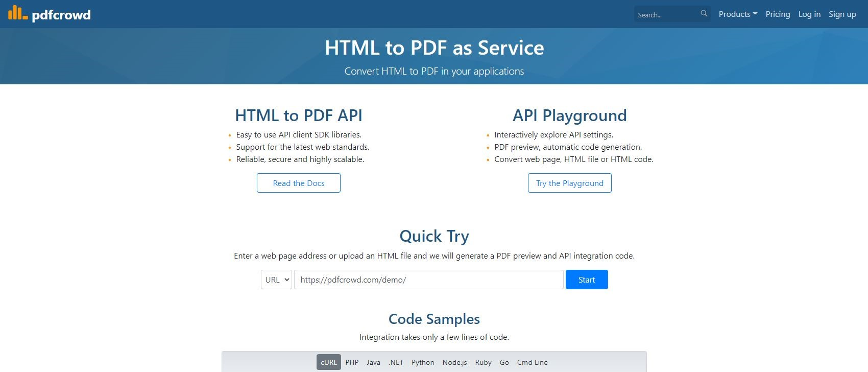Click 'Support for the latest web standards.'
868x372 pixels.
click(x=303, y=147)
